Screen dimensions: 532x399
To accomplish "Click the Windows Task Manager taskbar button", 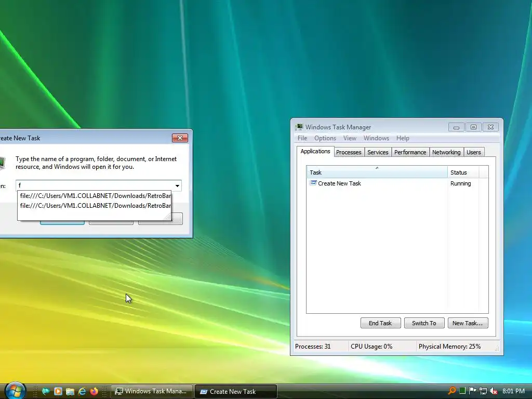I will point(152,391).
